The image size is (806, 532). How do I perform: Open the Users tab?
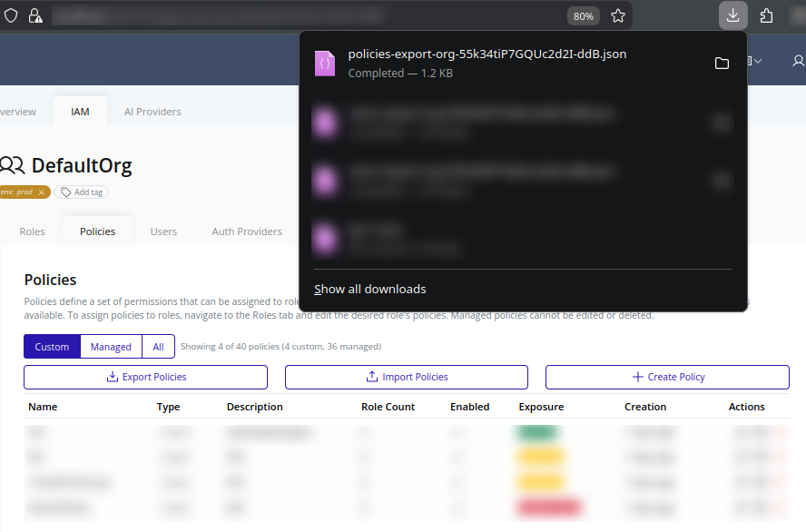click(x=163, y=232)
